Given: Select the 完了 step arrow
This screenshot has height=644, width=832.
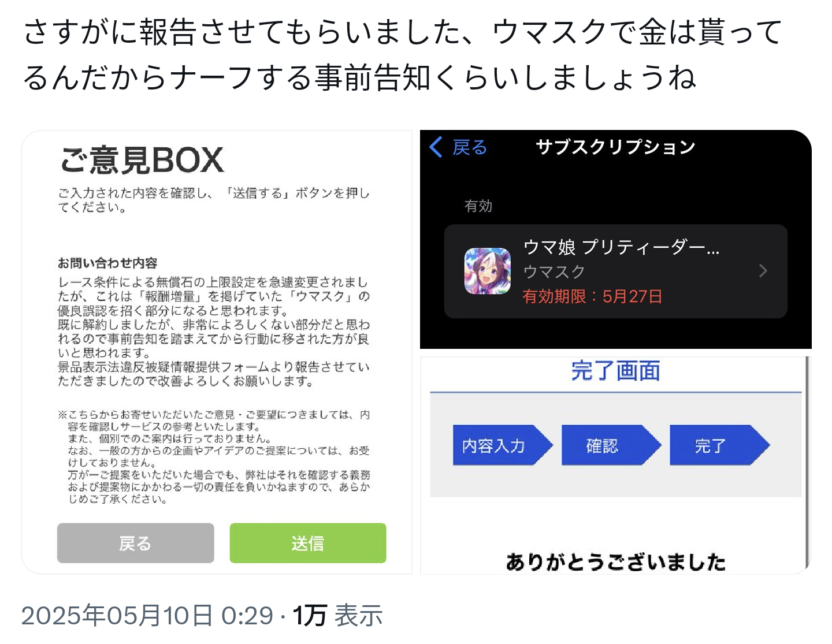Looking at the screenshot, I should pos(719,445).
